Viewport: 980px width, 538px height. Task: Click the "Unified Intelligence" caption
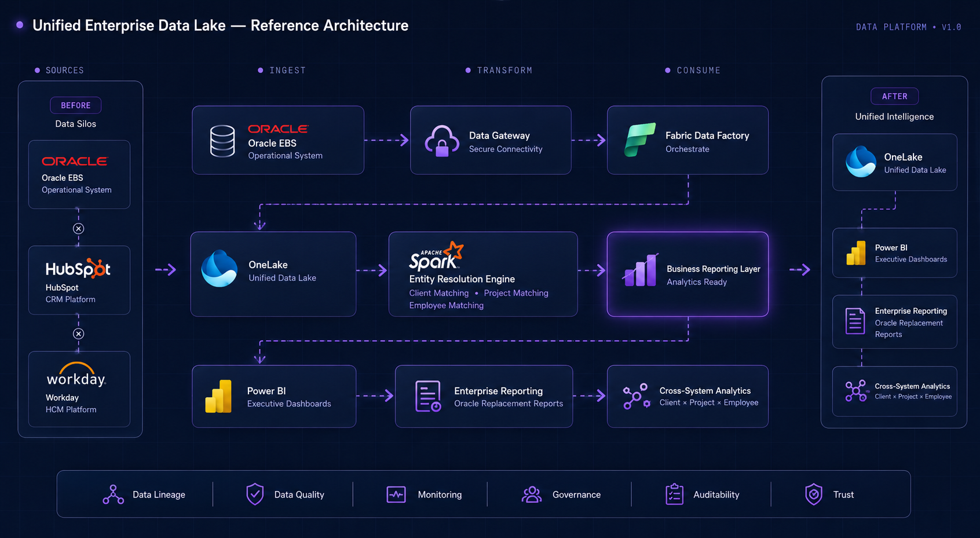(x=894, y=116)
